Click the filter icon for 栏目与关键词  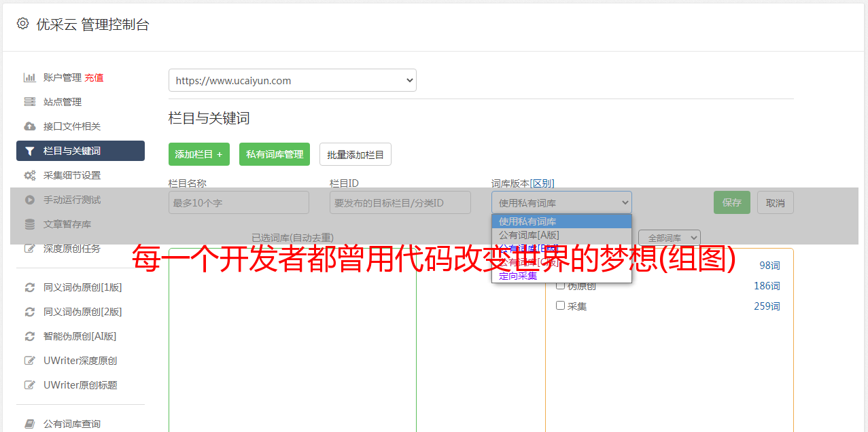pyautogui.click(x=29, y=151)
